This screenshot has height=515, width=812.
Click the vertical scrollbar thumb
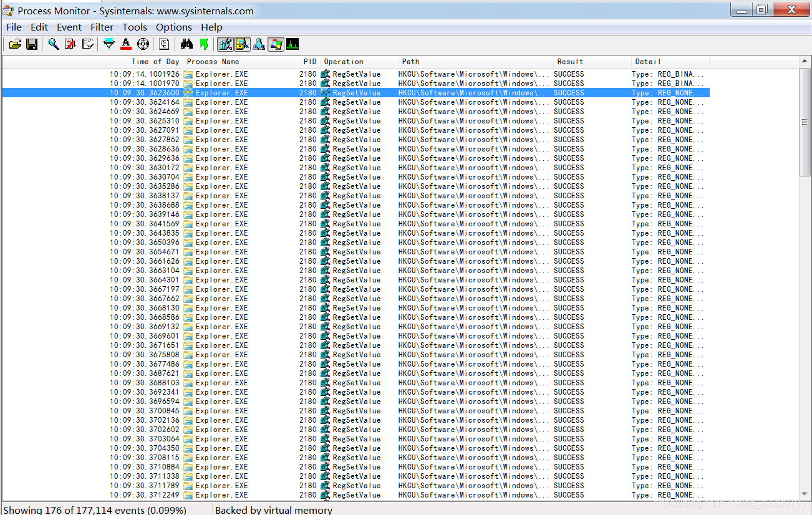coord(805,122)
